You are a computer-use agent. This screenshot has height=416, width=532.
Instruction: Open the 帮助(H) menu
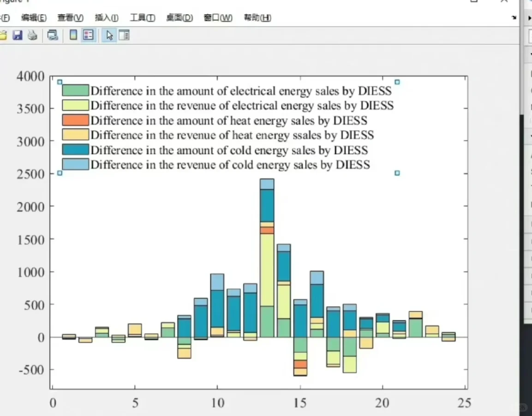[x=257, y=18]
